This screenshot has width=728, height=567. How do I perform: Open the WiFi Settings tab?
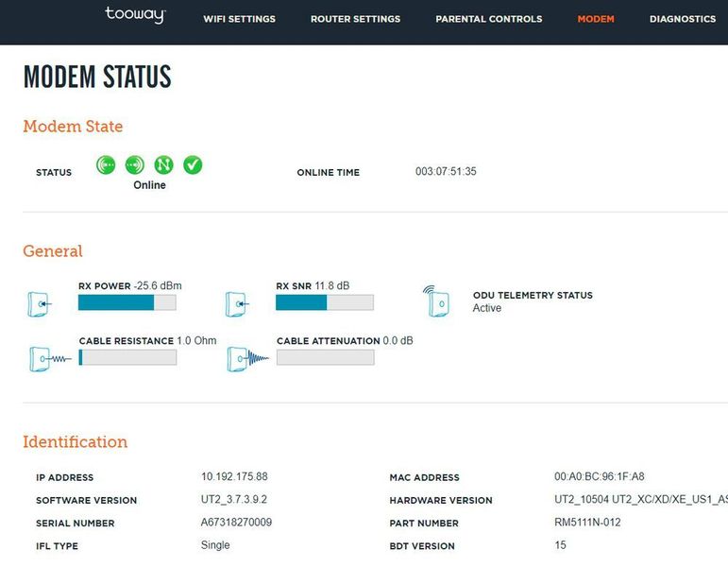239,19
